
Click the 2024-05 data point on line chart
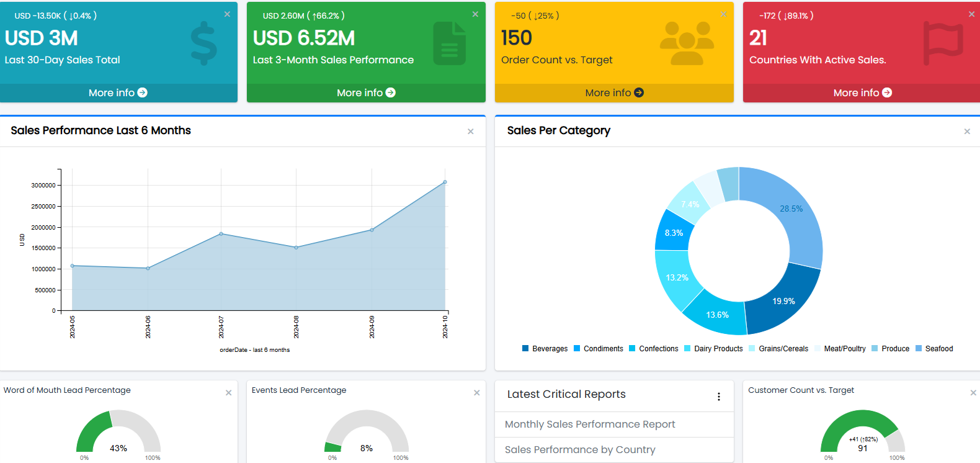[73, 266]
